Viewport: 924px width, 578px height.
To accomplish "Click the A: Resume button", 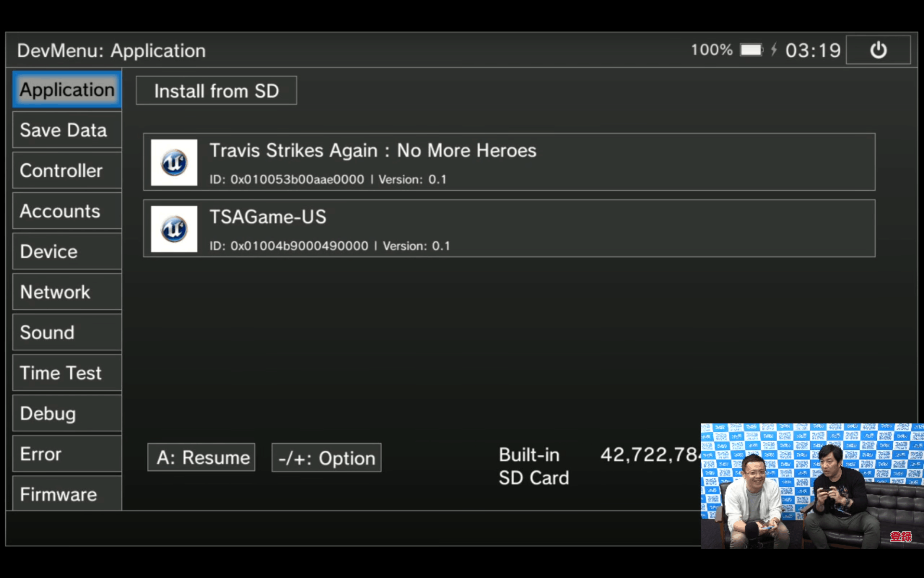I will (201, 457).
